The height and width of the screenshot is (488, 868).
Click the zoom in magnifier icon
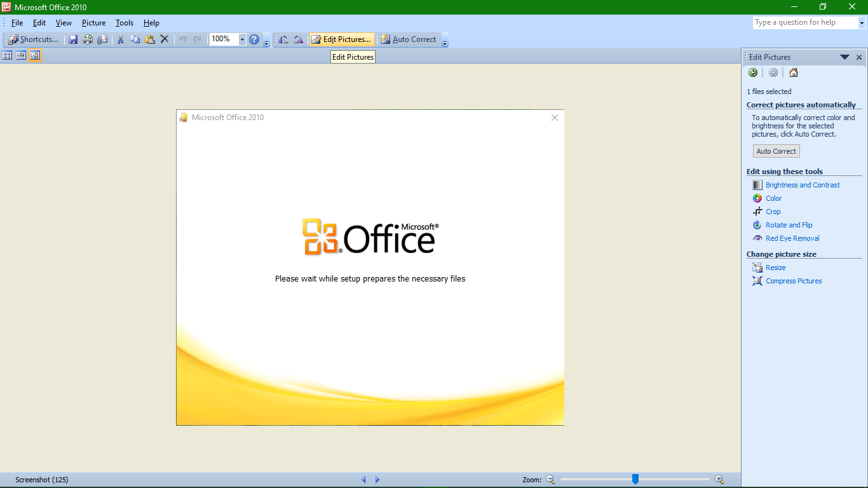(x=719, y=480)
